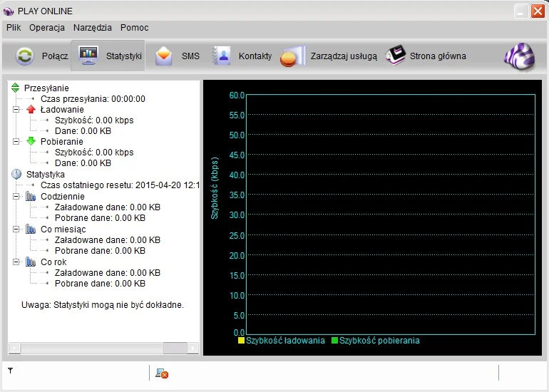Click the Play logo in toolbar

tap(520, 57)
